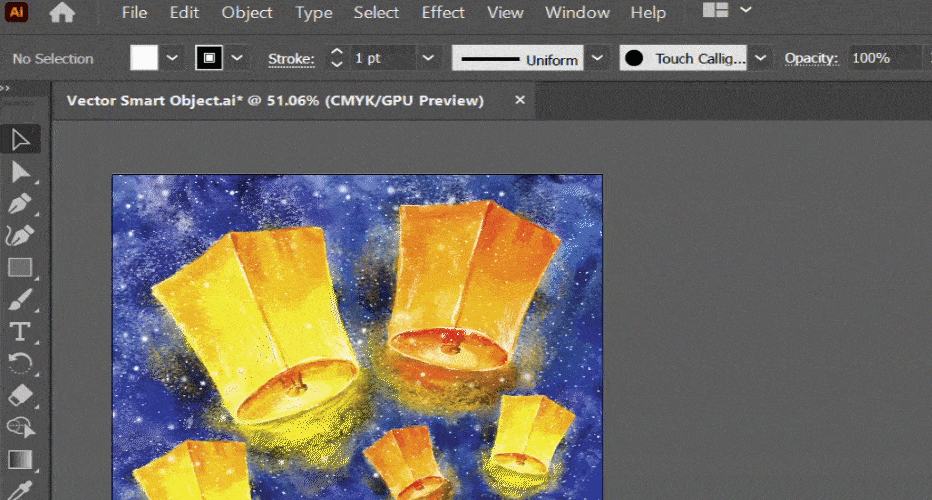Select the Rectangle tool
The width and height of the screenshot is (932, 500).
point(20,267)
